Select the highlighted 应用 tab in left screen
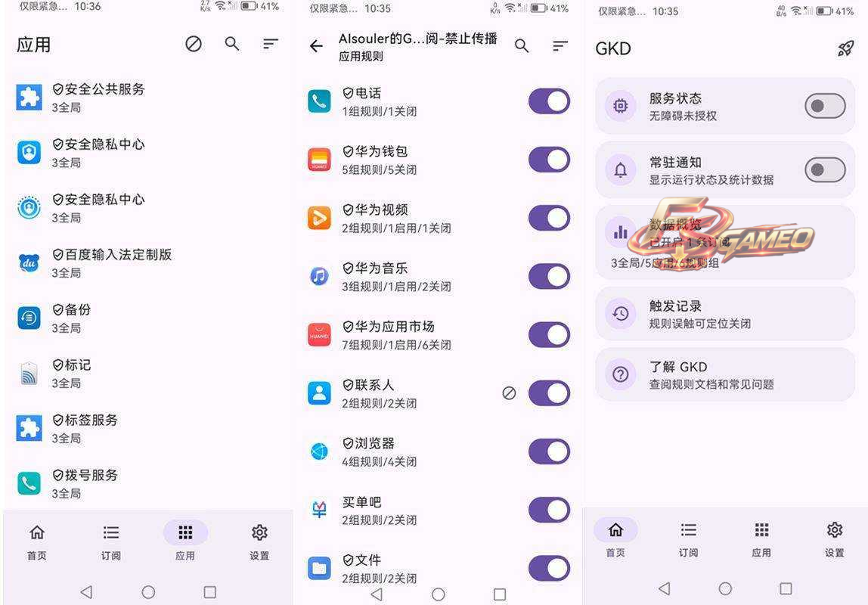The image size is (868, 605). pyautogui.click(x=185, y=541)
